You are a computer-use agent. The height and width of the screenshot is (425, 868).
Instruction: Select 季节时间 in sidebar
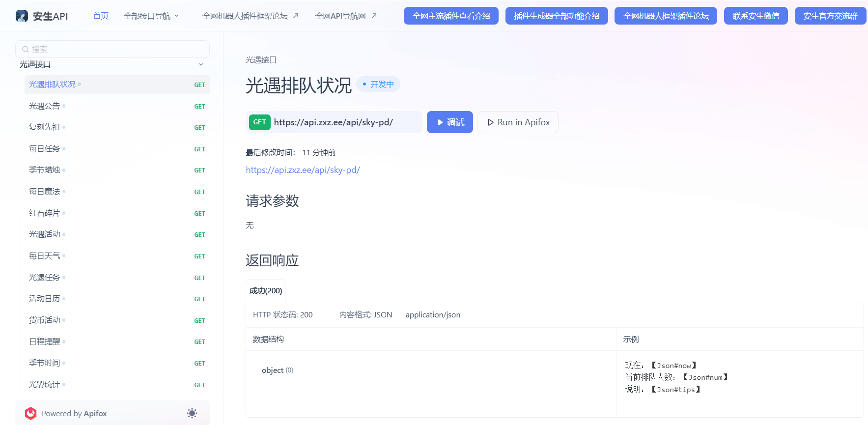(x=117, y=363)
